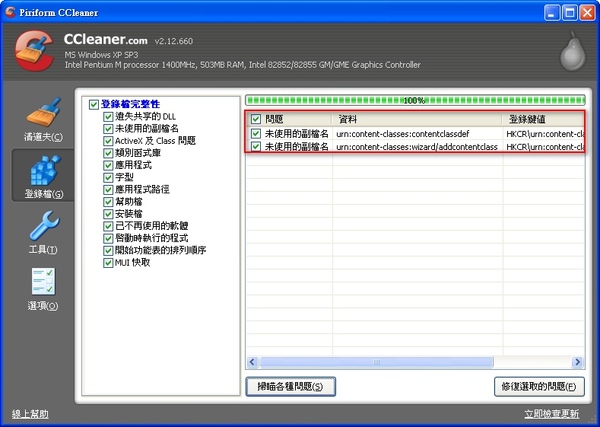Open the 選項 checklist icon
600x427 pixels.
pos(43,281)
